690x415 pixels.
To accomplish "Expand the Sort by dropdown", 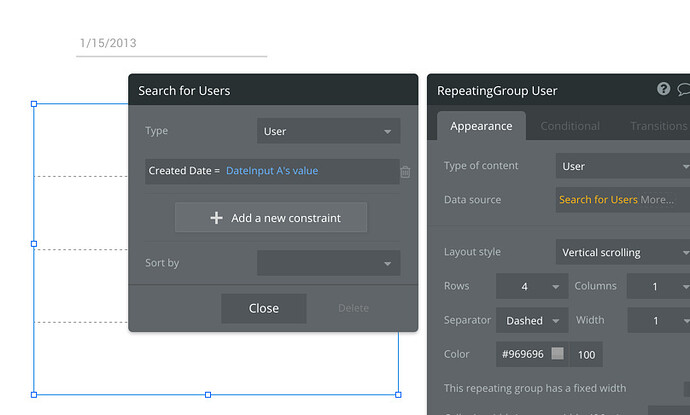I will 328,263.
